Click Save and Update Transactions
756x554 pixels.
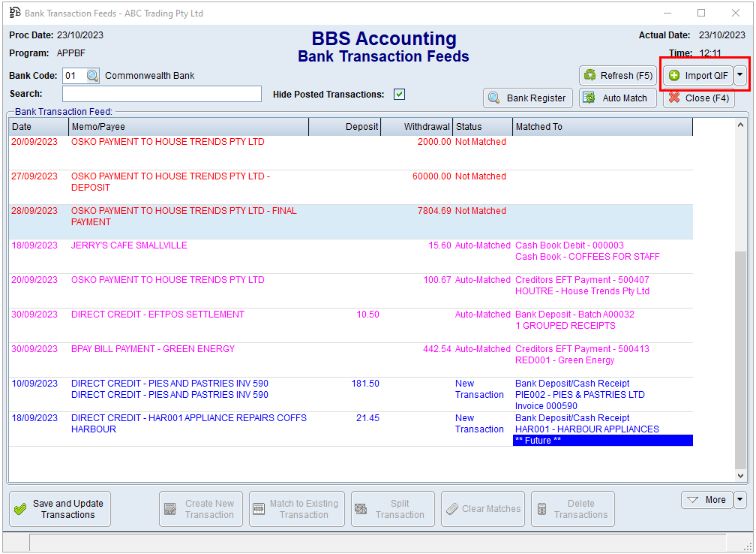tap(60, 509)
